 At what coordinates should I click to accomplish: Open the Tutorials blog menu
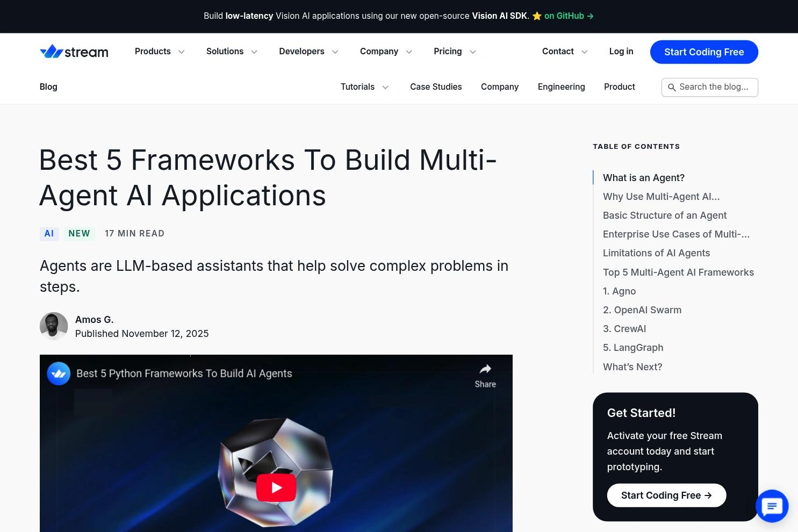pos(357,87)
